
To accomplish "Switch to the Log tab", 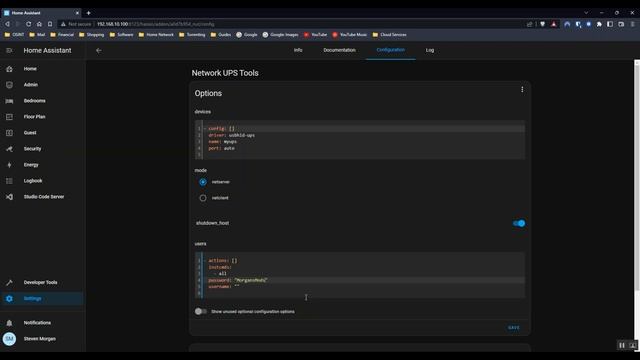I will pyautogui.click(x=430, y=50).
